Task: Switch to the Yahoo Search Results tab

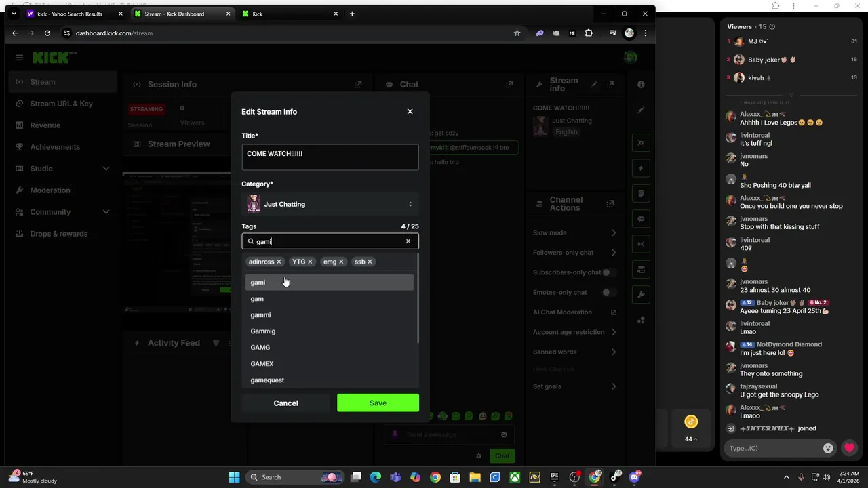Action: pyautogui.click(x=74, y=14)
